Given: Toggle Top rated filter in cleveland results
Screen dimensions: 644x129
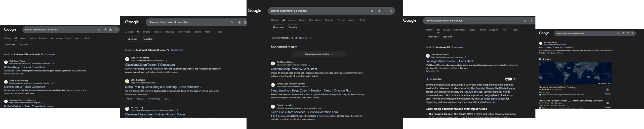Looking at the screenshot, I should 148,39.
